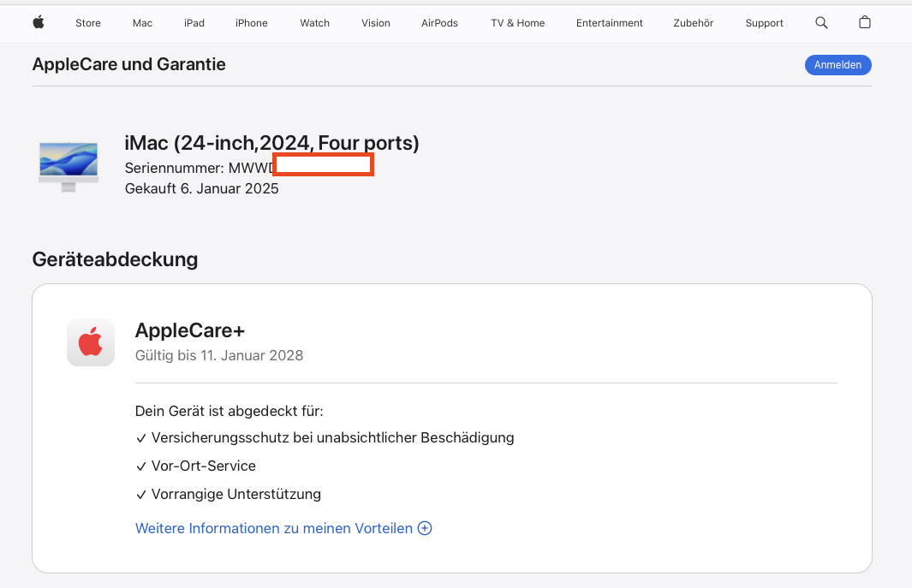This screenshot has height=588, width=912.
Task: Open the search magnifier icon
Action: pyautogui.click(x=821, y=23)
